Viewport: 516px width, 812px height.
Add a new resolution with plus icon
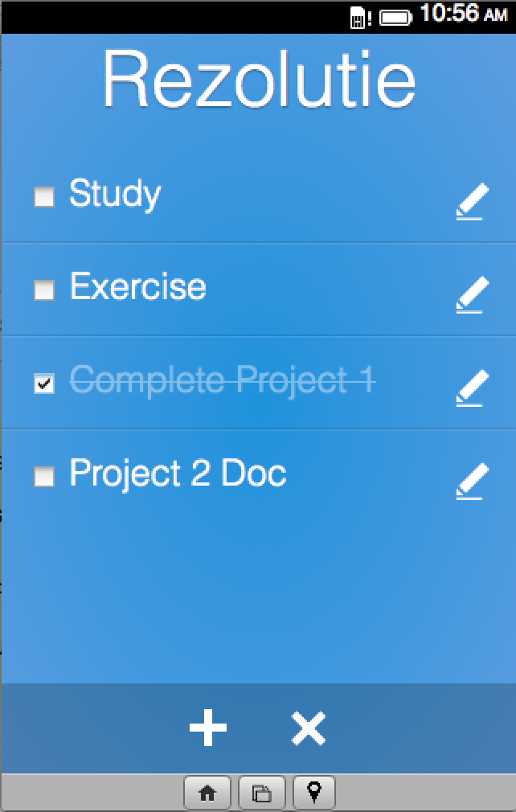tap(208, 729)
